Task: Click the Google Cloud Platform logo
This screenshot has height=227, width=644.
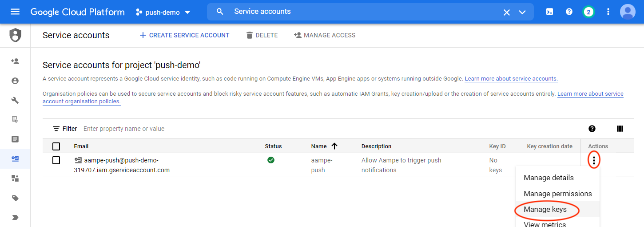Action: coord(78,12)
